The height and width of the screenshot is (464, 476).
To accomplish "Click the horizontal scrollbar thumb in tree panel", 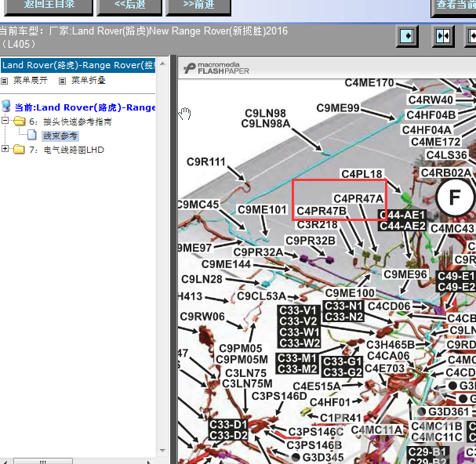I will tap(43, 462).
